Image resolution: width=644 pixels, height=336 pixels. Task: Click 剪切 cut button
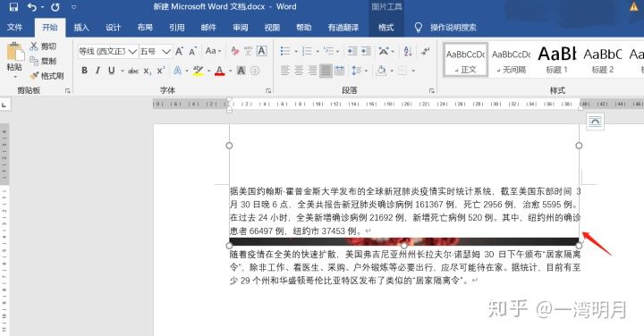point(43,46)
